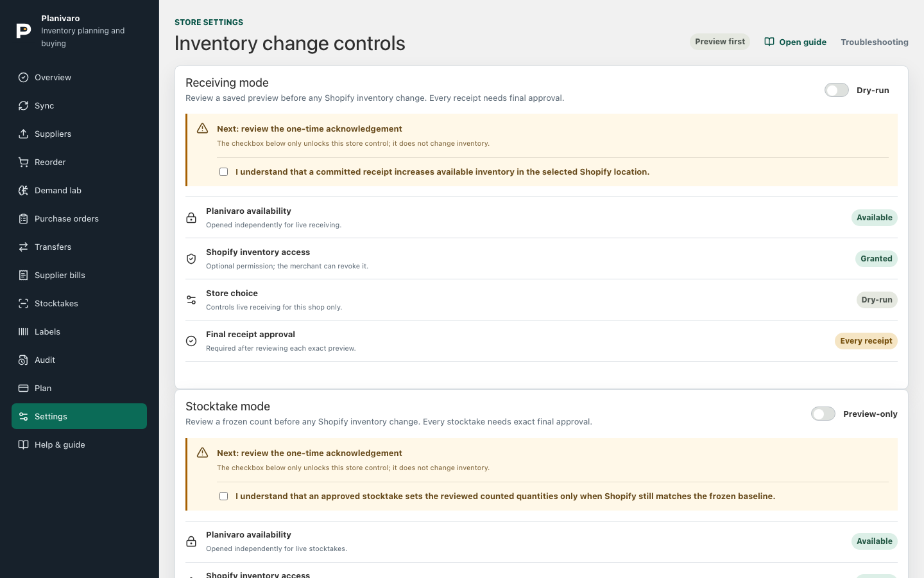Open the Transfers page
924x578 pixels.
click(x=79, y=247)
